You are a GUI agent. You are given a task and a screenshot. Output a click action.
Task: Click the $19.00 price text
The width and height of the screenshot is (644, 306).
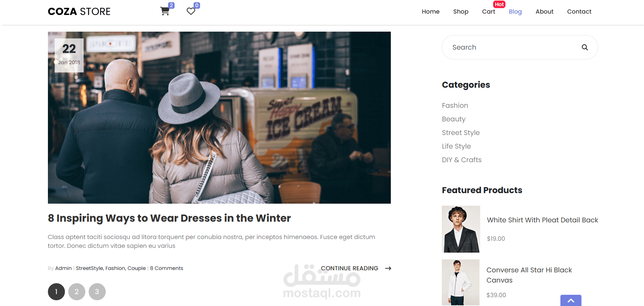(496, 239)
